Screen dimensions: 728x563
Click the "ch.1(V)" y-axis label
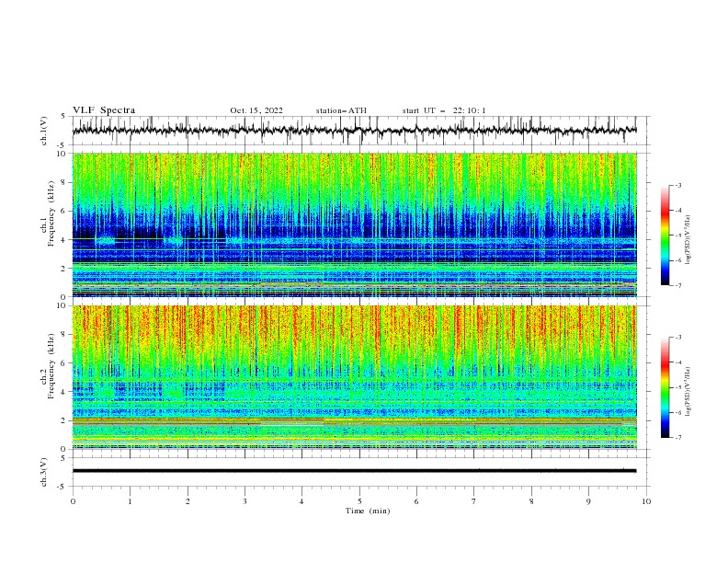[x=44, y=131]
